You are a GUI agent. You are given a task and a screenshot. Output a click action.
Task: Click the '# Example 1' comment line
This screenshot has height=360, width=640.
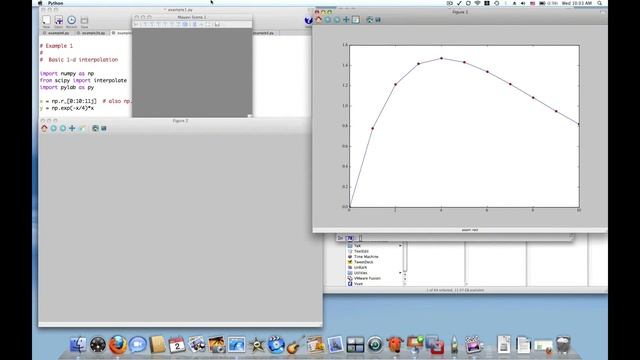56,46
